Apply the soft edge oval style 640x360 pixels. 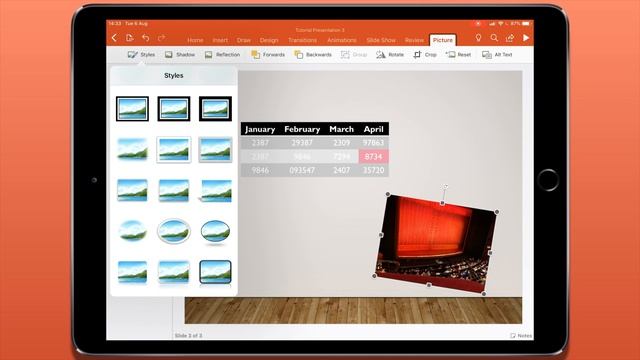[132, 231]
